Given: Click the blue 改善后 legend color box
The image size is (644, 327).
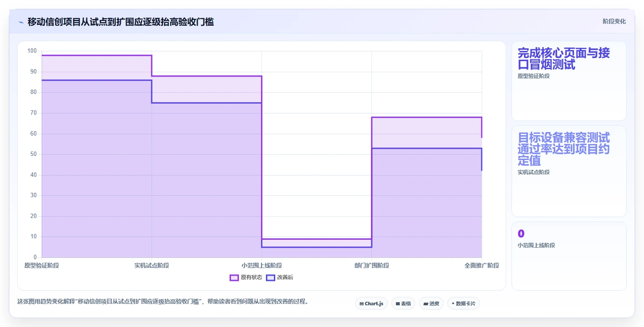Looking at the screenshot, I should (x=271, y=277).
